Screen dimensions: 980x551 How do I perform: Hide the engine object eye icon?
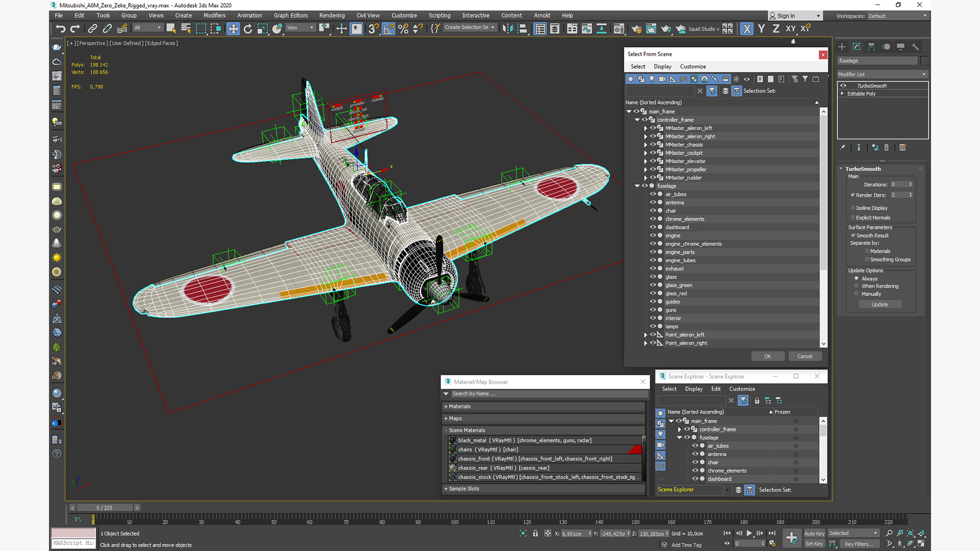[x=652, y=235]
